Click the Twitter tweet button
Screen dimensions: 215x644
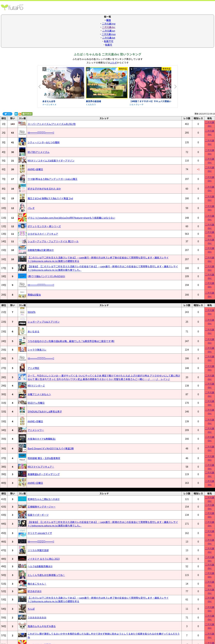tap(8, 114)
